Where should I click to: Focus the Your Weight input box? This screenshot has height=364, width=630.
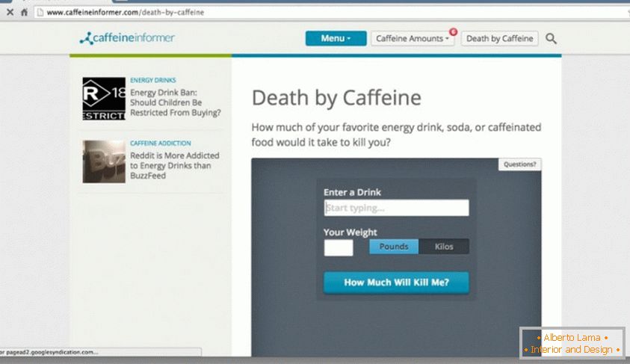339,247
